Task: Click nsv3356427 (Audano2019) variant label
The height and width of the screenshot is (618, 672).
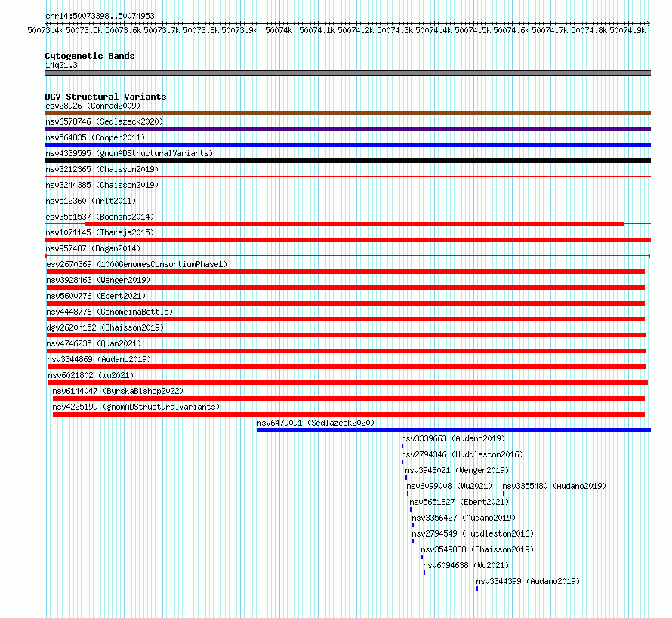Action: [464, 518]
